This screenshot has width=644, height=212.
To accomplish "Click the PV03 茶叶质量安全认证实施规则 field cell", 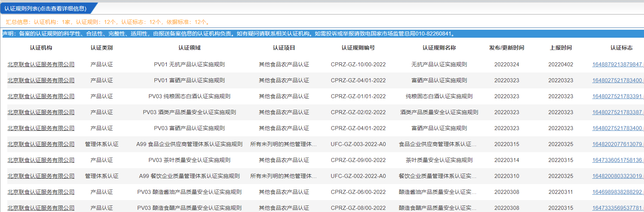I will [x=190, y=160].
